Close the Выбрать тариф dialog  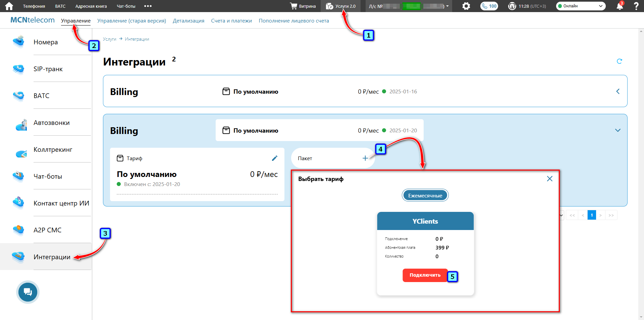click(549, 179)
